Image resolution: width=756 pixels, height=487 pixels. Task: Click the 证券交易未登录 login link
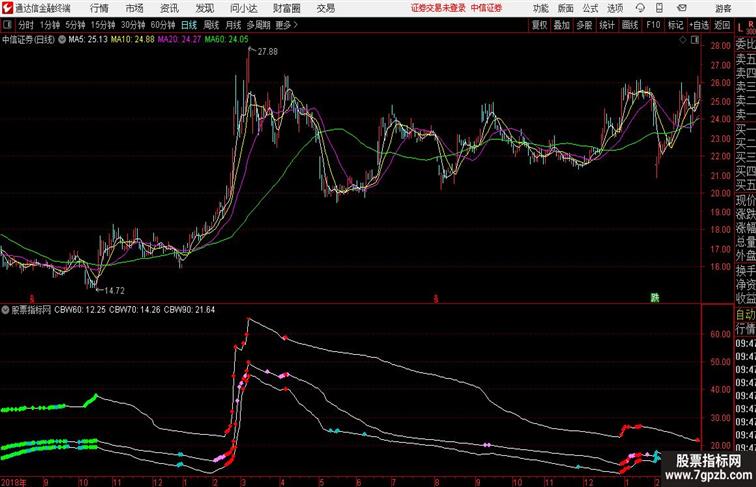pos(438,8)
